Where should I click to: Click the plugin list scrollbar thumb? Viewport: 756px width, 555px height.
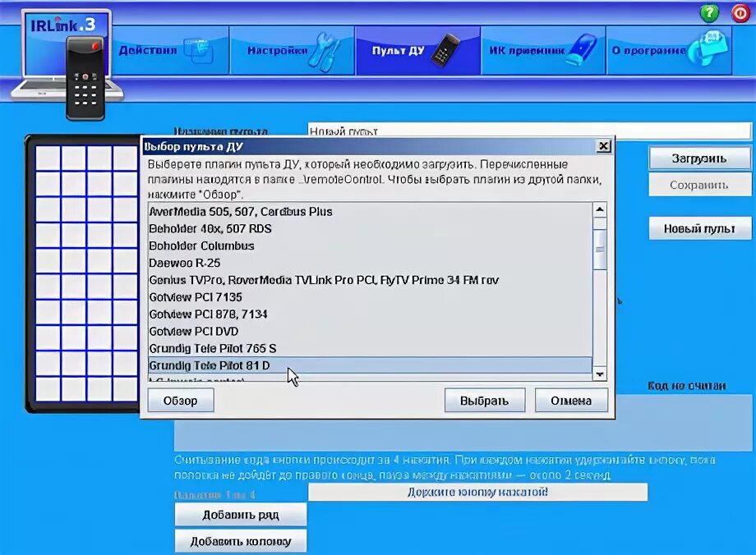[x=600, y=249]
